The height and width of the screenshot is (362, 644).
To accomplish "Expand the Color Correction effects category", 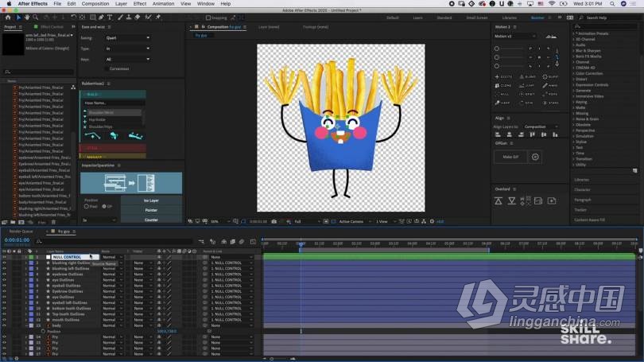I will (x=574, y=73).
